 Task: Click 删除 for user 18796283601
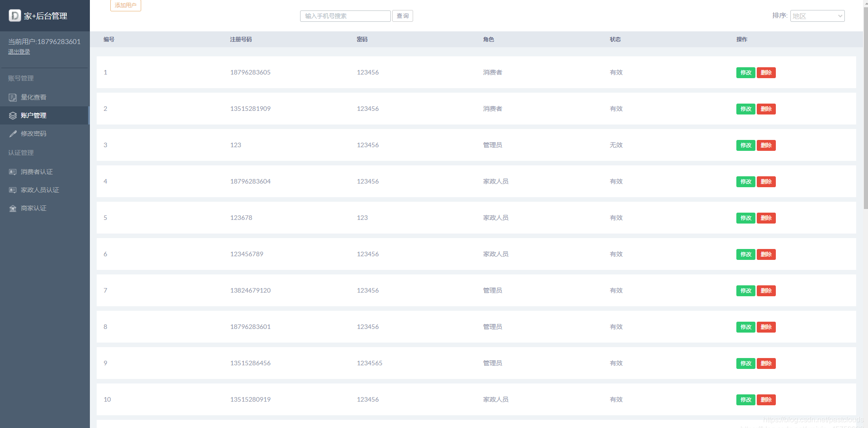coord(766,327)
